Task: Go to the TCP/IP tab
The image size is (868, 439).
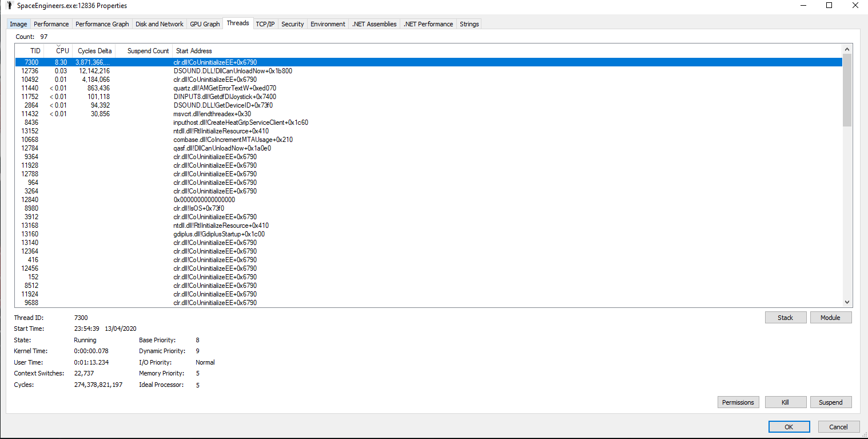Action: (x=265, y=24)
